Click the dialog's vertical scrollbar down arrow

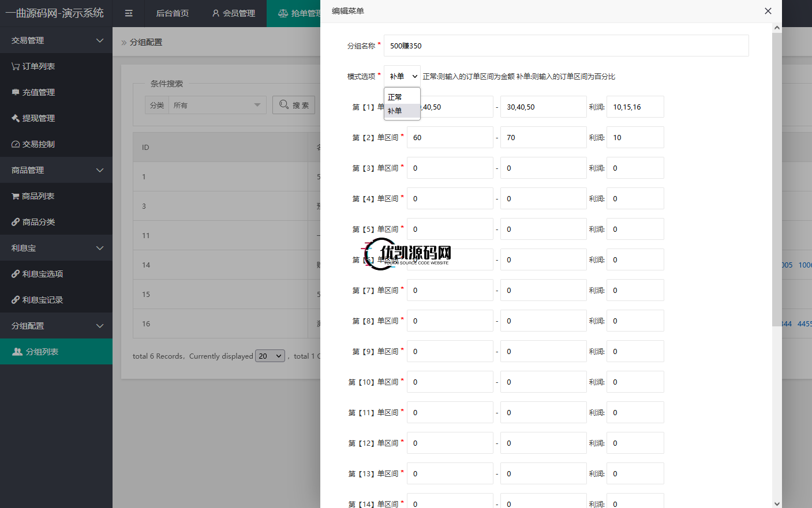(x=777, y=503)
